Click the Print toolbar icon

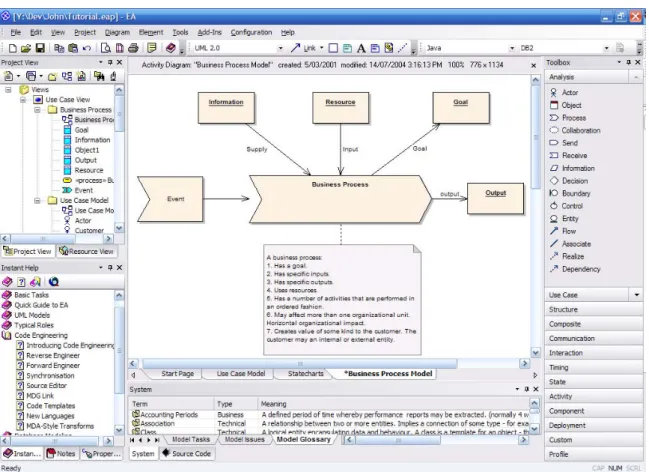click(133, 48)
